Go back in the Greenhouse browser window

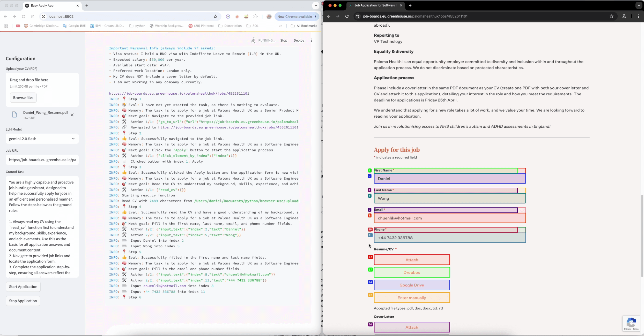329,16
